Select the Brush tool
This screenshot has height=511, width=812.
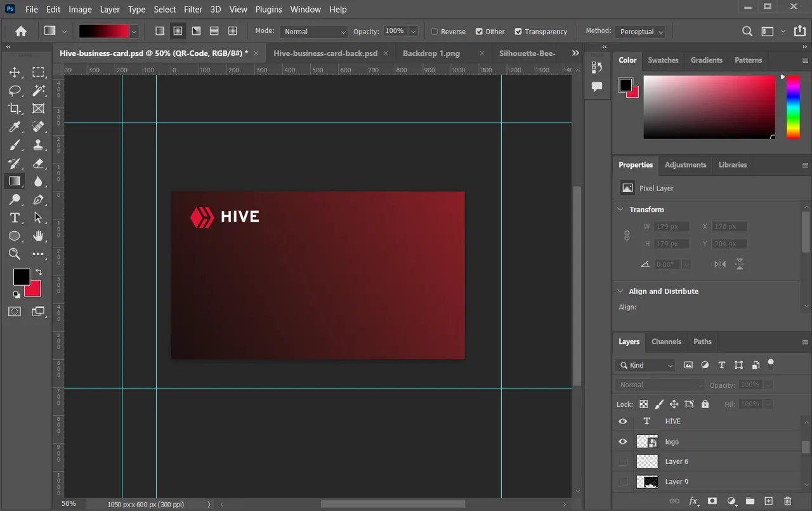coord(15,145)
